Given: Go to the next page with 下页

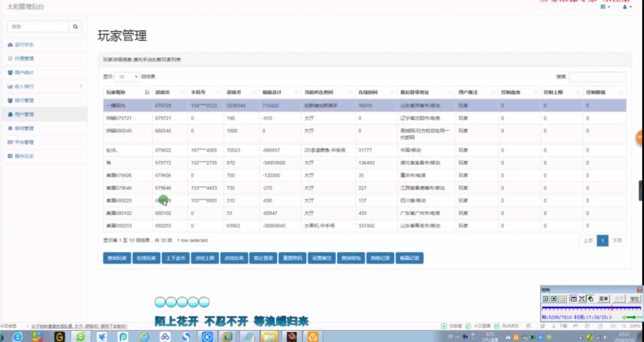Looking at the screenshot, I should (x=618, y=240).
